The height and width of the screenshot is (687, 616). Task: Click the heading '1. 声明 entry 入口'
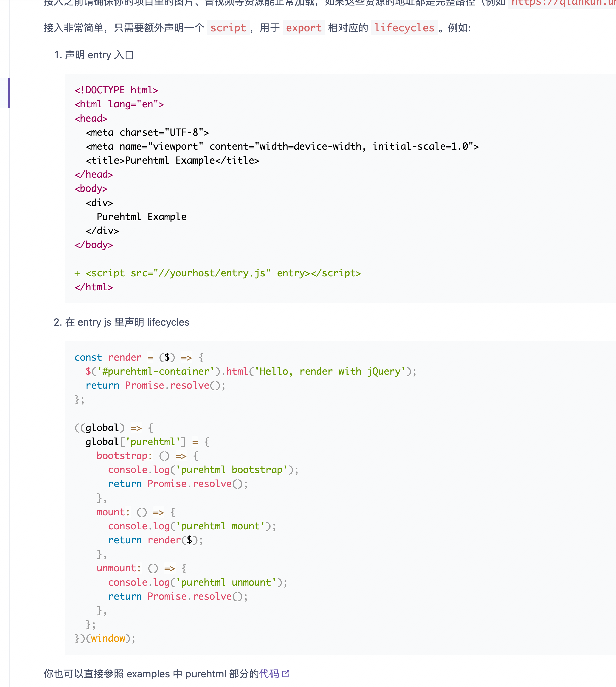94,55
